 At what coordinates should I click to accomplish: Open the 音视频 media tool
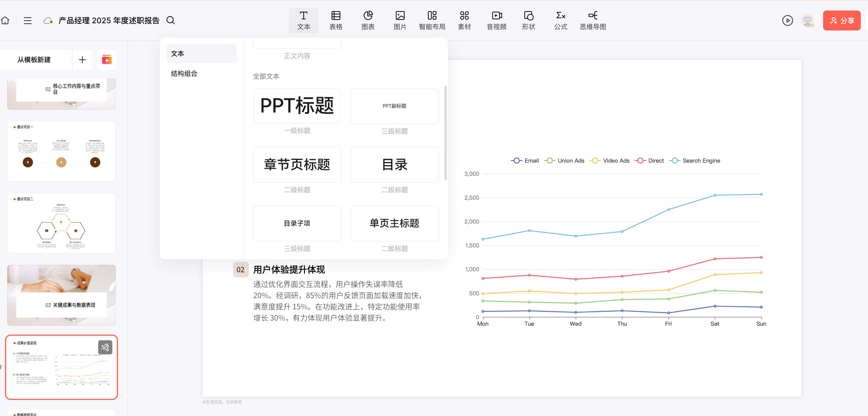pyautogui.click(x=496, y=20)
